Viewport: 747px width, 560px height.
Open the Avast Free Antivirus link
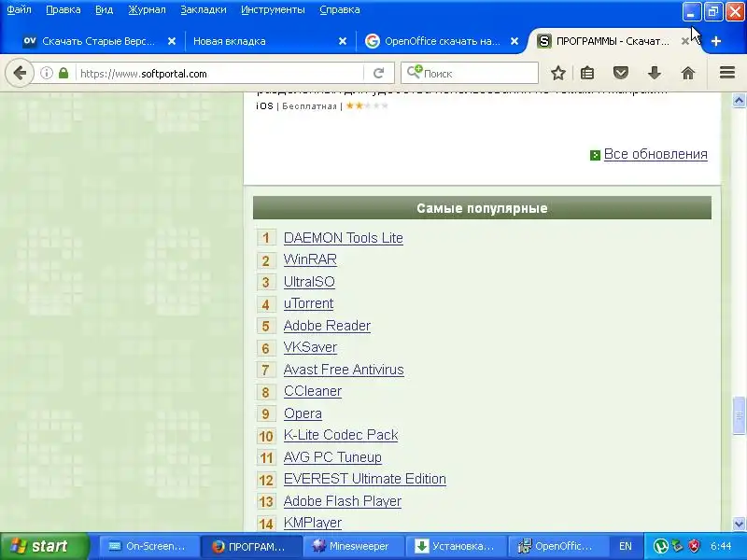(344, 369)
